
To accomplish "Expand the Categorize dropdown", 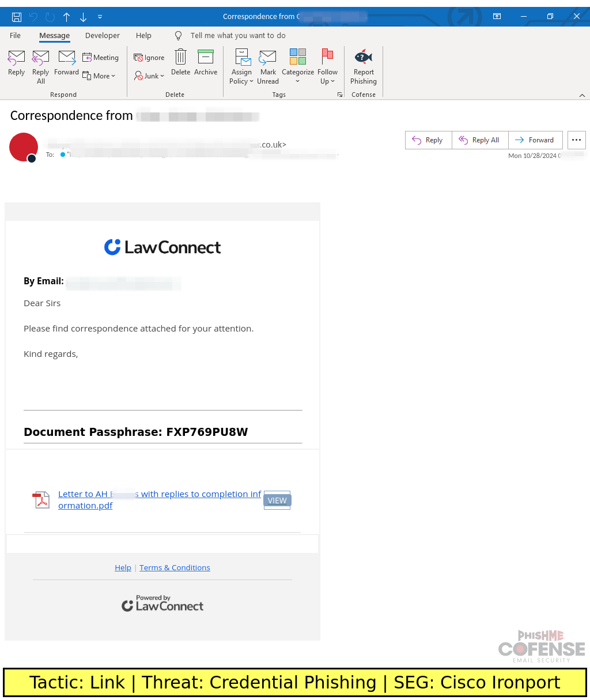I will pos(298,81).
